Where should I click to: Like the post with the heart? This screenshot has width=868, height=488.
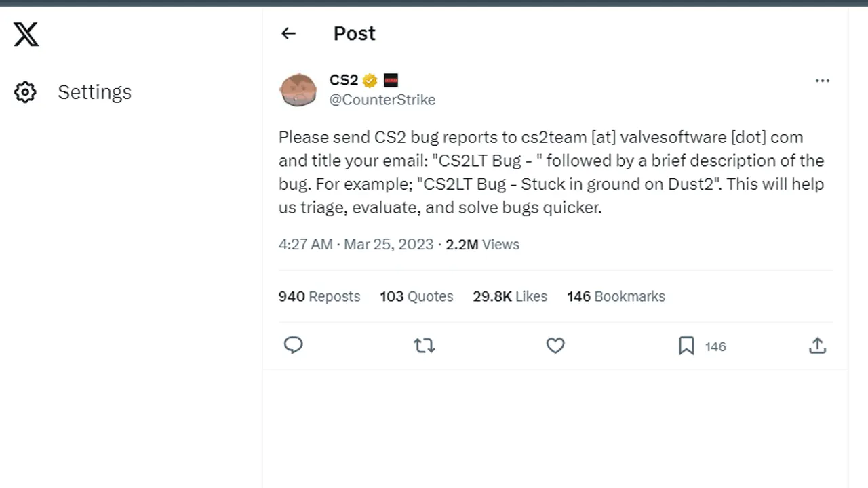click(x=555, y=346)
